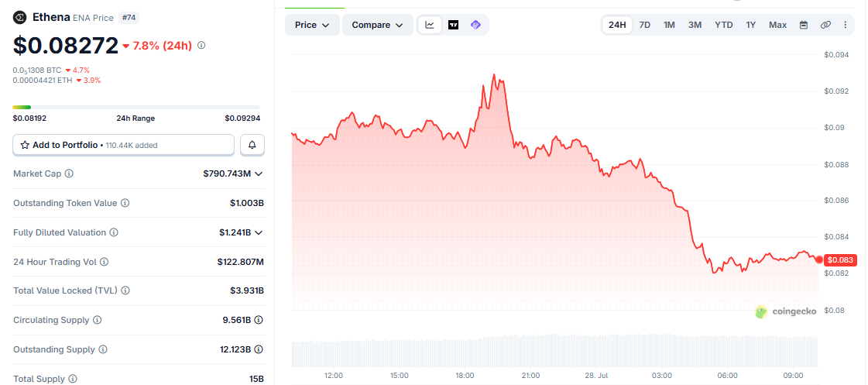The width and height of the screenshot is (868, 385).
Task: Open the Price dropdown
Action: [312, 25]
